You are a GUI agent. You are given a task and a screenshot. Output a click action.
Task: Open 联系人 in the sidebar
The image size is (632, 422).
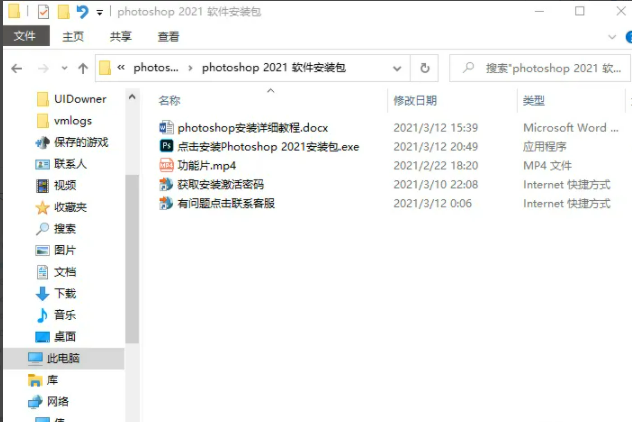point(70,164)
